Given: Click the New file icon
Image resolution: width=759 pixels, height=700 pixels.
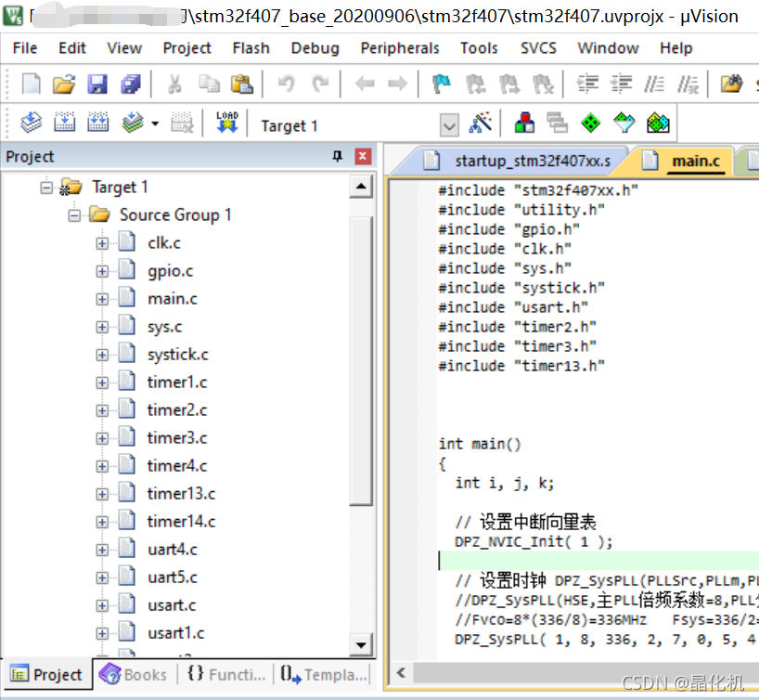Looking at the screenshot, I should pyautogui.click(x=32, y=84).
